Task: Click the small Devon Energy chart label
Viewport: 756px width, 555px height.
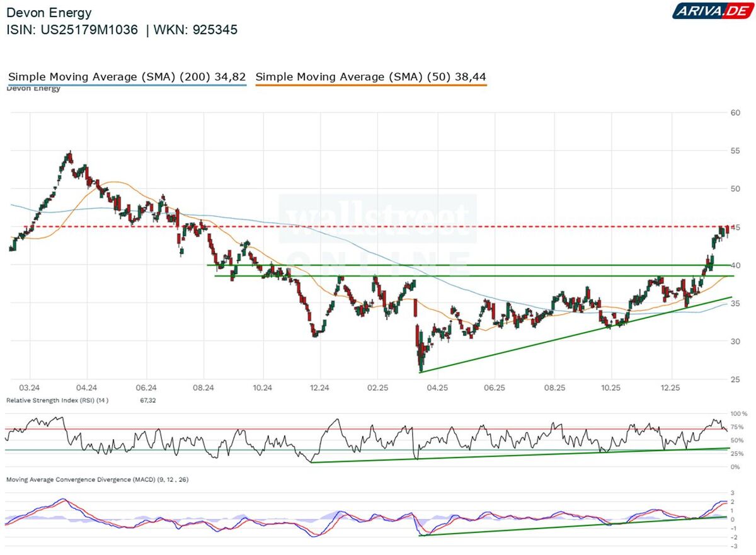Action: coord(33,89)
